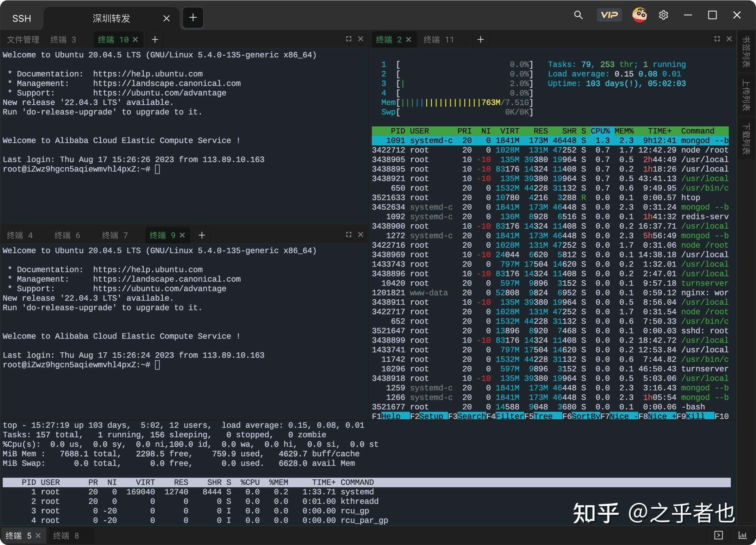Screen dimensions: 756x545
Task: Add a new session with the plus button
Action: point(193,17)
